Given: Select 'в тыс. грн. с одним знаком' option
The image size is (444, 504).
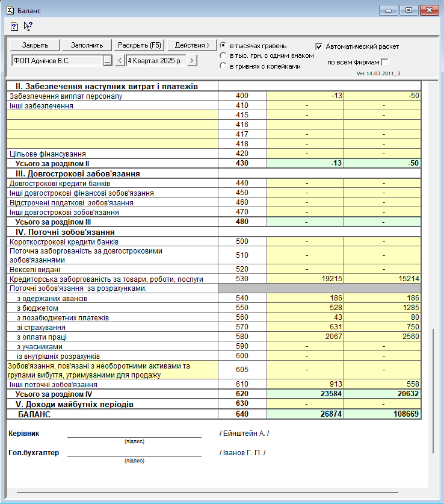Looking at the screenshot, I should 223,55.
